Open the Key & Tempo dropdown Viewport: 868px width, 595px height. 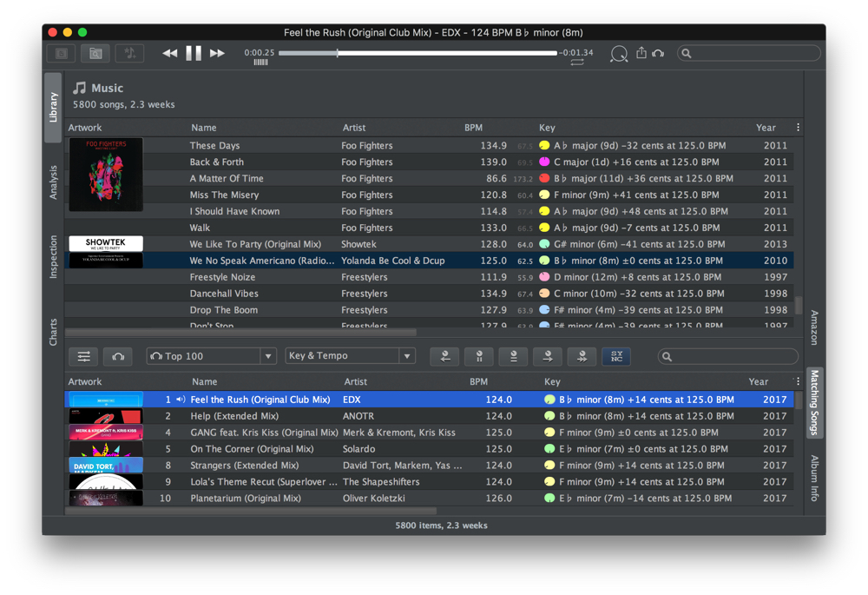(x=350, y=355)
